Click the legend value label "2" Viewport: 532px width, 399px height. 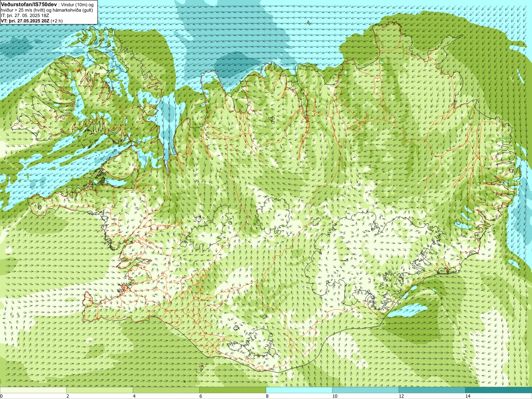click(68, 396)
